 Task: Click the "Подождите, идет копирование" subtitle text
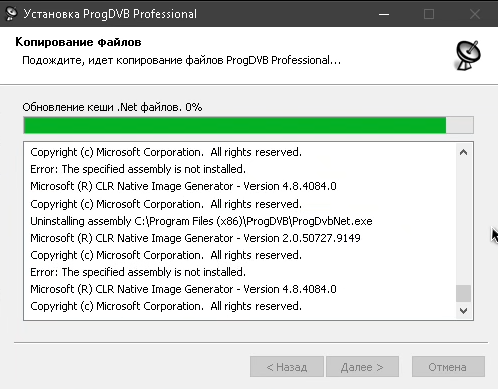coord(182,60)
